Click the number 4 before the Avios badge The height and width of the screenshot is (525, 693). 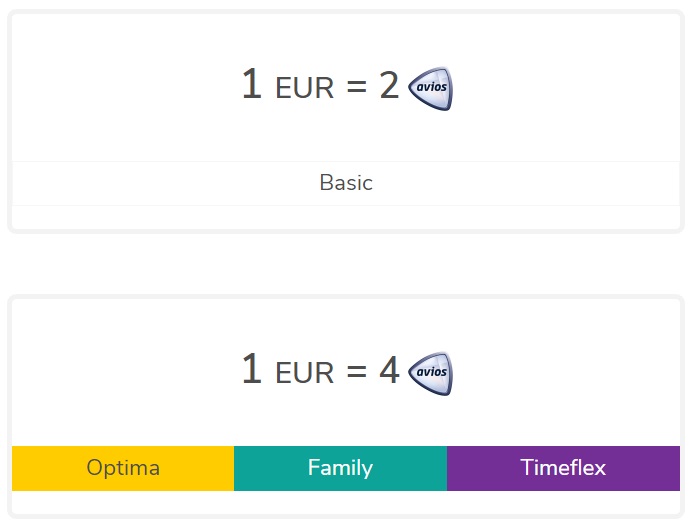click(x=389, y=371)
